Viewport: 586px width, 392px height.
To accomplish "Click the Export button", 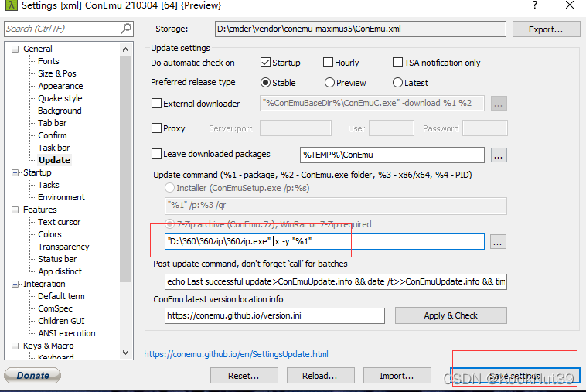I will click(x=546, y=29).
